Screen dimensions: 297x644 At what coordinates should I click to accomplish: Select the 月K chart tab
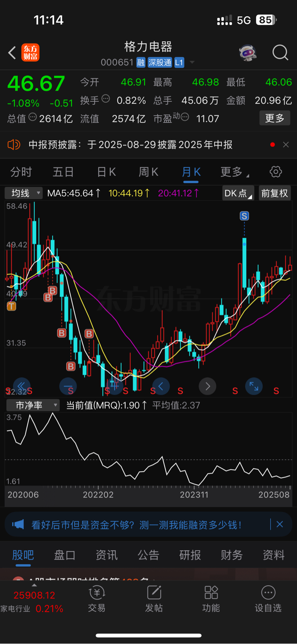[191, 172]
